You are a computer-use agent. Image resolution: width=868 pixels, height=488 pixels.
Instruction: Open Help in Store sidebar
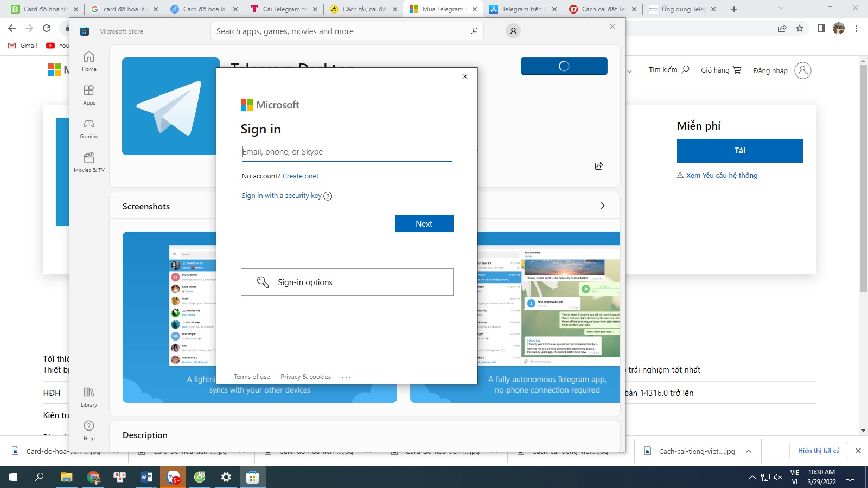tap(89, 431)
